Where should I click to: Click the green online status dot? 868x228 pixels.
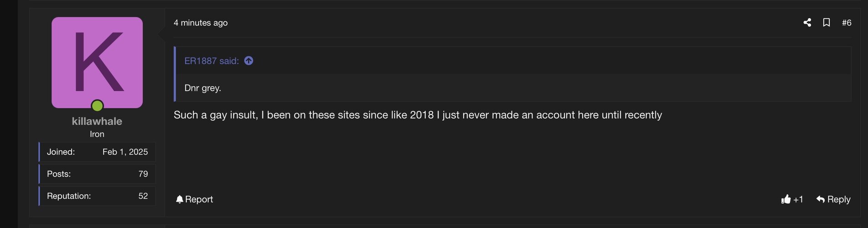pos(97,106)
